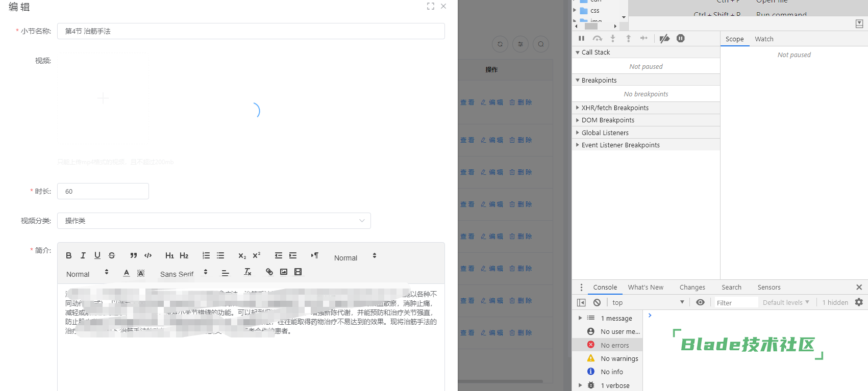
Task: Apply subscript formatting
Action: pos(242,255)
